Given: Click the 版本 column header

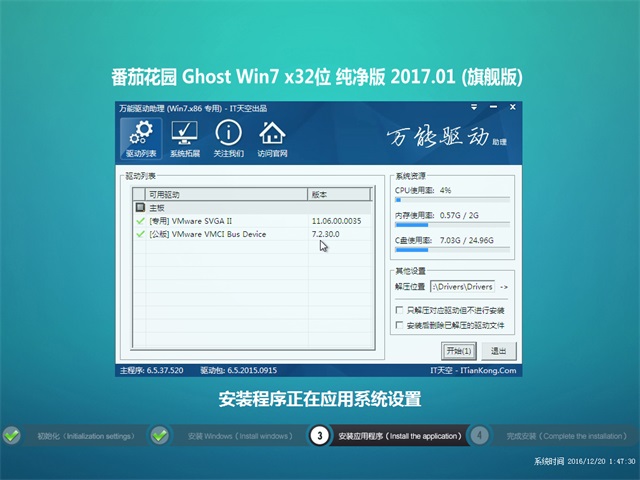Looking at the screenshot, I should pos(339,195).
